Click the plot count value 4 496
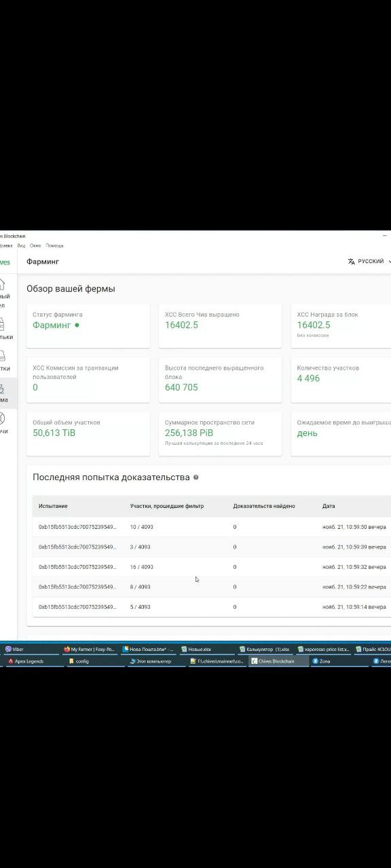This screenshot has width=391, height=868. (x=308, y=378)
